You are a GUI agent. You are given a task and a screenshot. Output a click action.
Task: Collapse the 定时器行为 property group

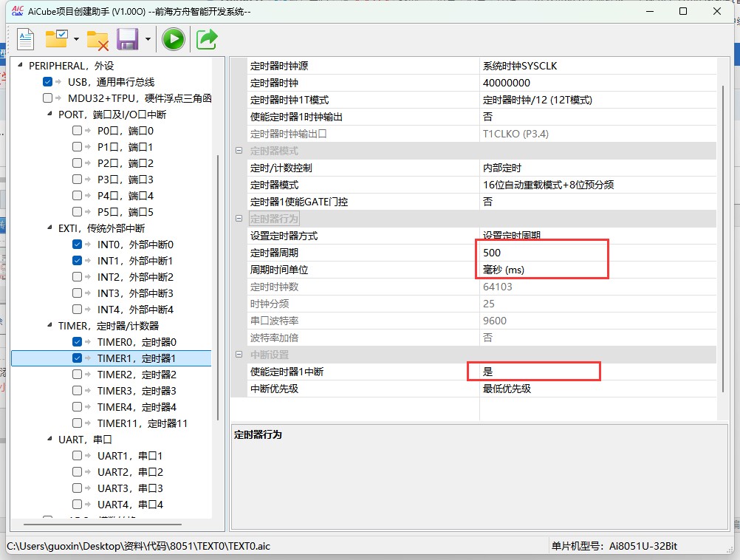click(239, 219)
